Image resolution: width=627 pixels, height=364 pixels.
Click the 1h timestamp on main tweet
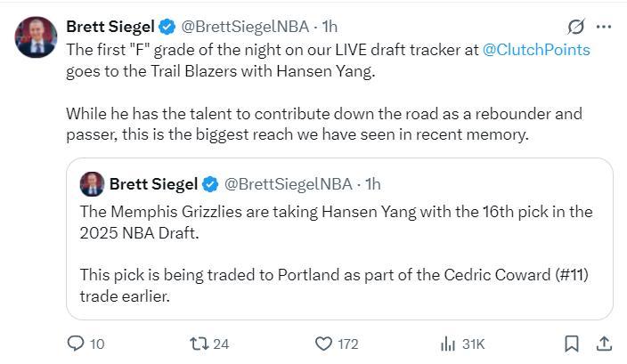click(330, 27)
